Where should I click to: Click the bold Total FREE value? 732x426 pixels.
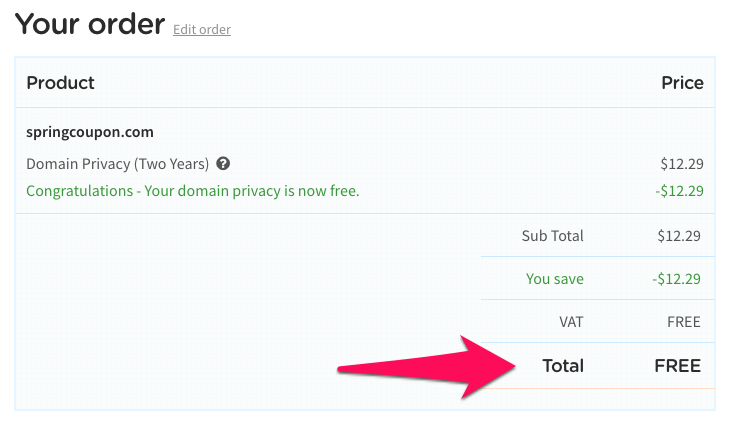pos(677,366)
